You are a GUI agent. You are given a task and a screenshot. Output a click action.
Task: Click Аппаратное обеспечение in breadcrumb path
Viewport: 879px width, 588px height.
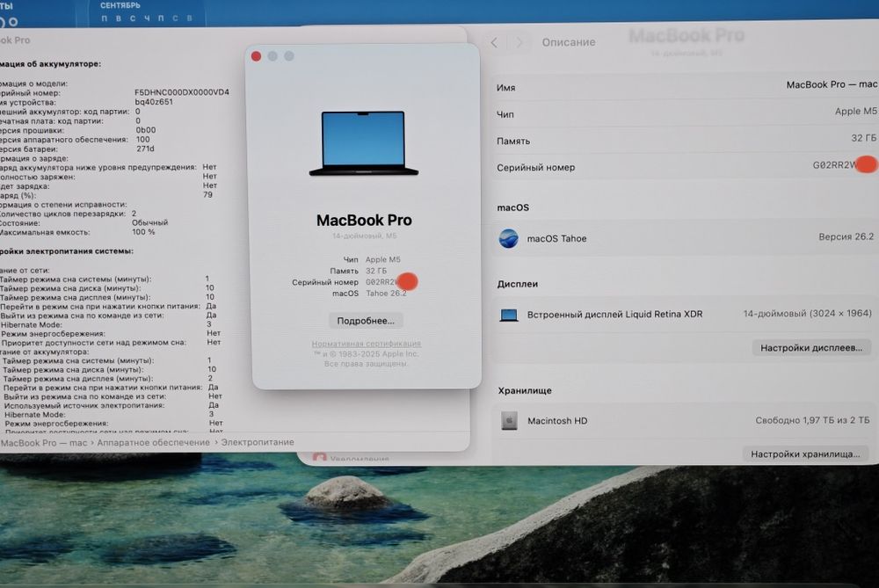tap(154, 442)
